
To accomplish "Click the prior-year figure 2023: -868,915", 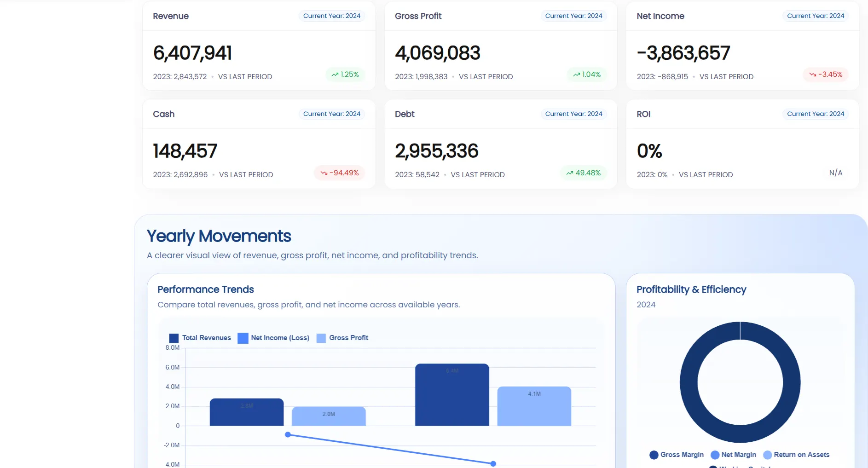I will 662,77.
